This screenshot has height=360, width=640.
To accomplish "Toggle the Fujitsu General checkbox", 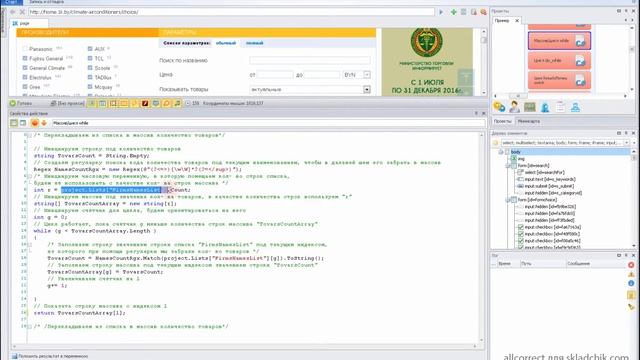I will (x=25, y=58).
